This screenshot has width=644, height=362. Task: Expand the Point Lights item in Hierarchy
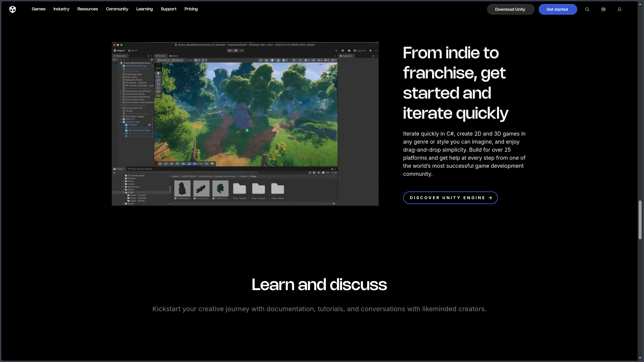tap(121, 77)
